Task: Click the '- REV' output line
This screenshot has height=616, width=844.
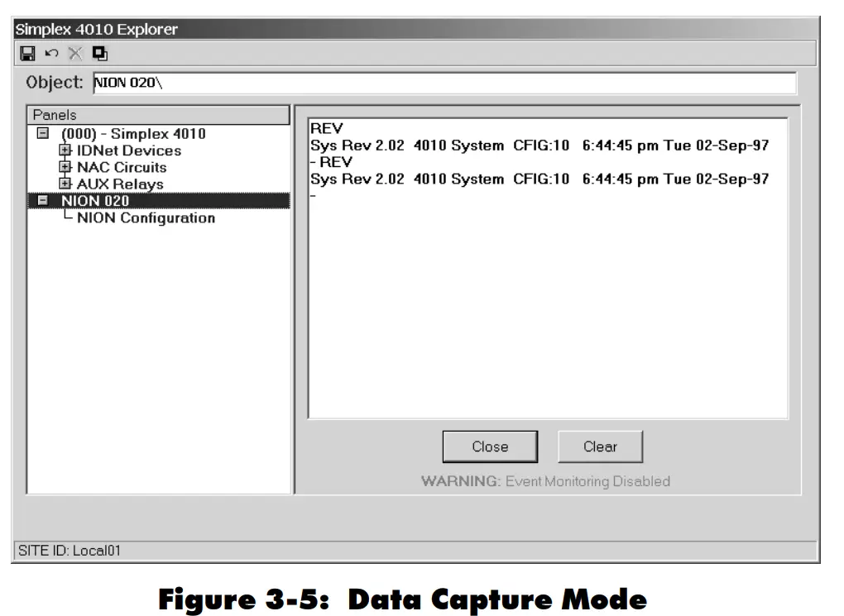Action: [332, 162]
